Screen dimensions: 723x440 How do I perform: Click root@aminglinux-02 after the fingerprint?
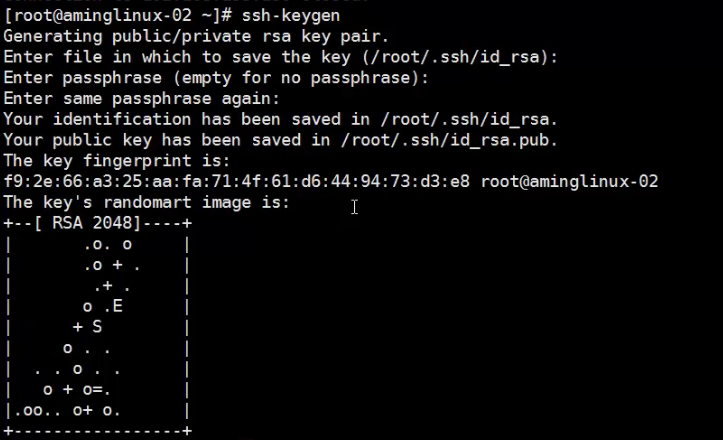(569, 182)
